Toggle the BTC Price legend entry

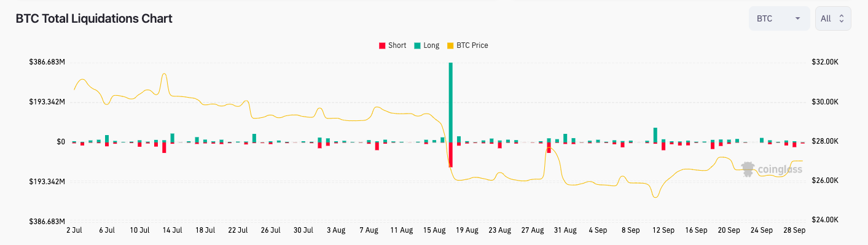(x=467, y=45)
